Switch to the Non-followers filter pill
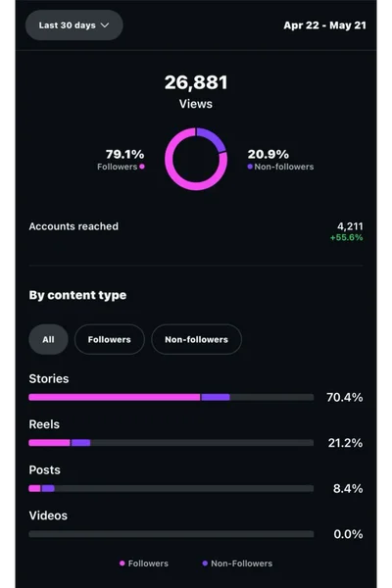 [197, 339]
